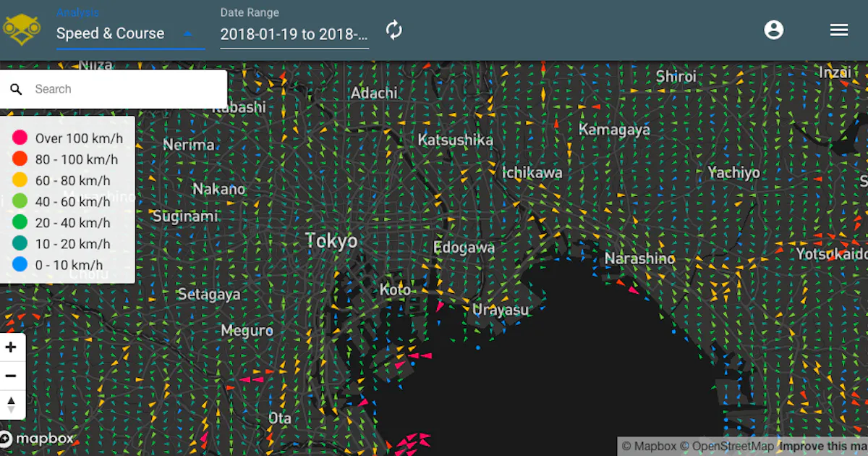This screenshot has height=456, width=868.
Task: Click the 0 - 10 km/h blue swatch
Action: [20, 265]
